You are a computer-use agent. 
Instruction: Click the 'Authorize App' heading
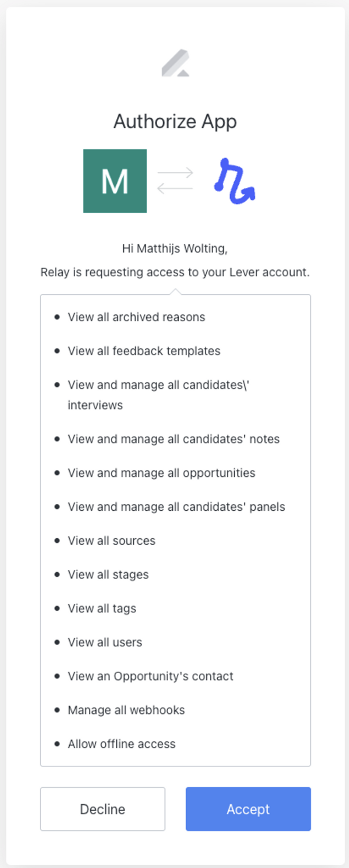click(x=174, y=121)
